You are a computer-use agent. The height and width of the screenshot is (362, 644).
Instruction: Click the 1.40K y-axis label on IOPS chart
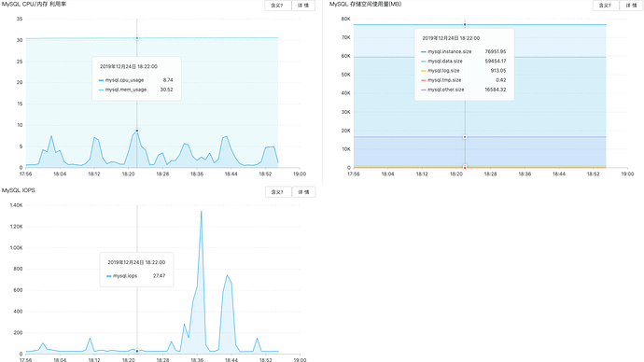(x=16, y=205)
